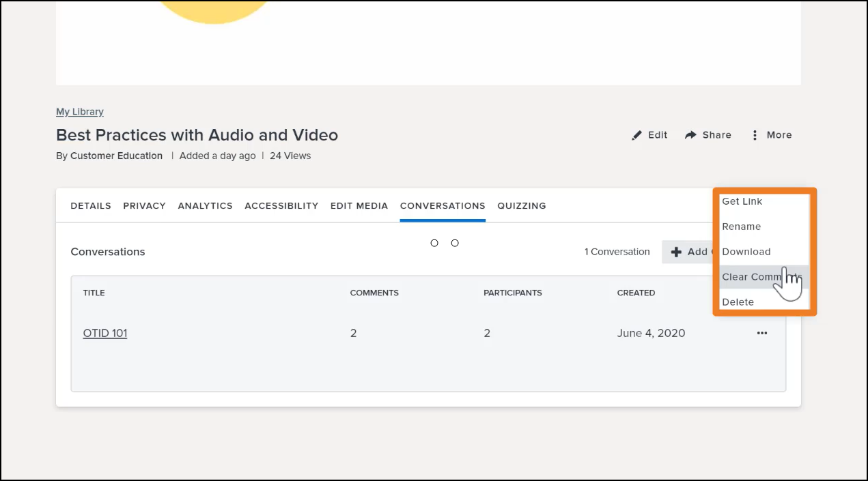Switch to the Edit Media tab
Image resolution: width=868 pixels, height=481 pixels.
pos(359,205)
